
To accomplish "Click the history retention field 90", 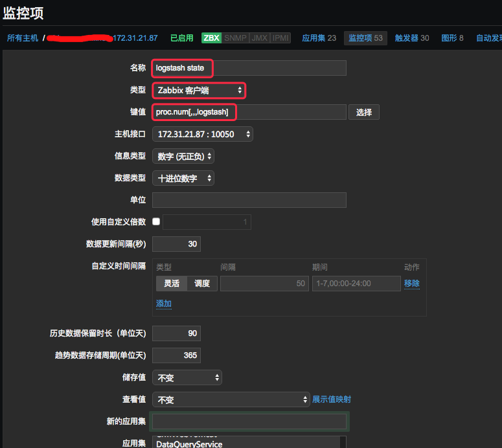I will 176,333.
